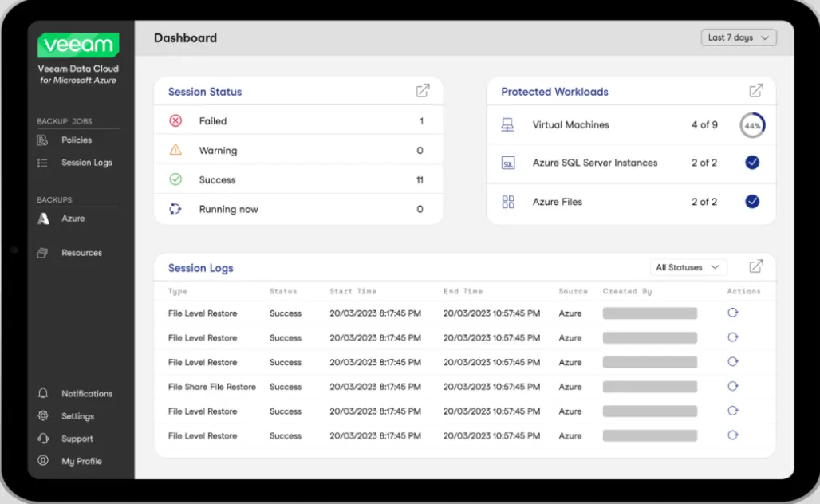The image size is (820, 504).
Task: Click the Protected Workloads panel title
Action: point(554,92)
